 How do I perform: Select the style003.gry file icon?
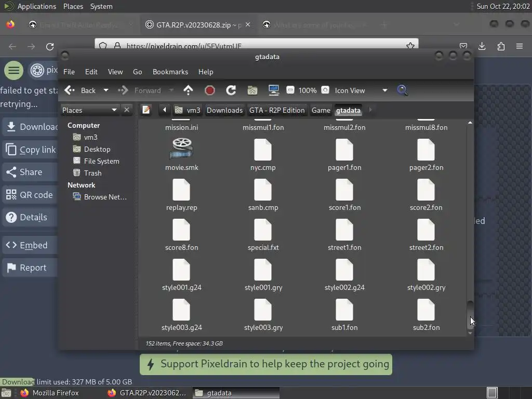coord(263,310)
